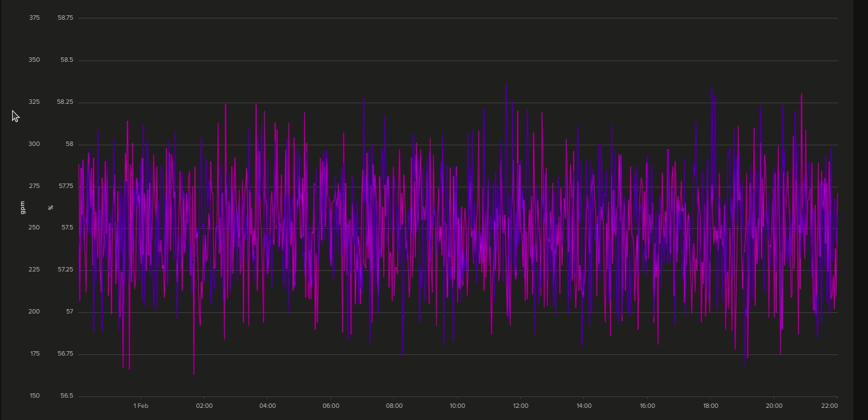The width and height of the screenshot is (868, 420).
Task: Click the 06:00 time axis label
Action: pos(331,406)
